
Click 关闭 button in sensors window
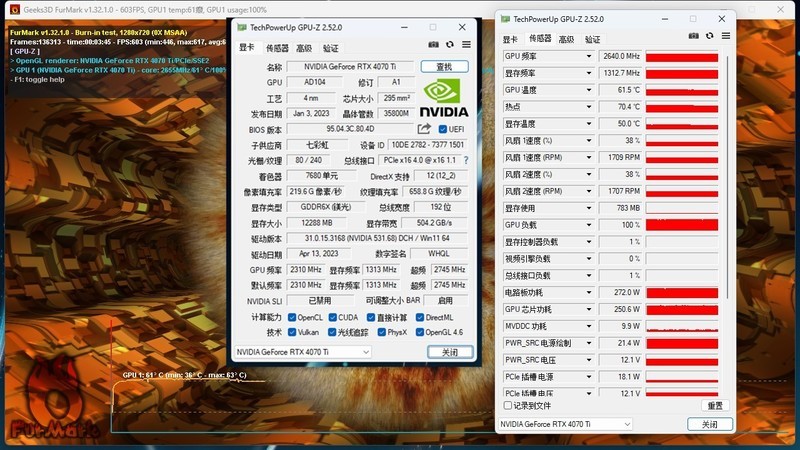(710, 424)
